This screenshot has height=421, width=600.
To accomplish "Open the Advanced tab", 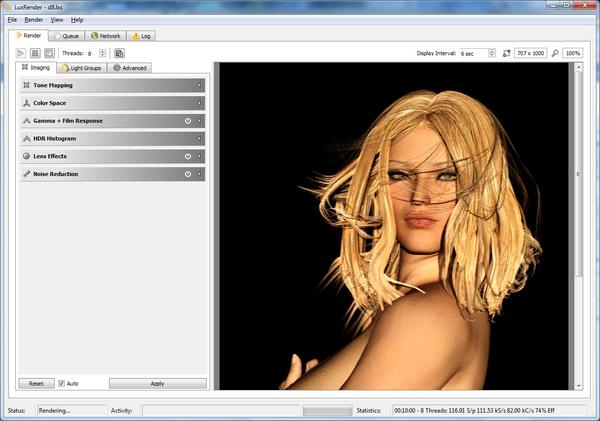I will [130, 68].
